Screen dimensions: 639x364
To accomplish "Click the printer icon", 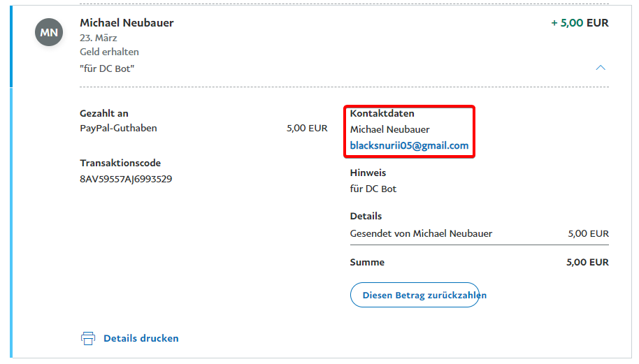I will coord(88,338).
